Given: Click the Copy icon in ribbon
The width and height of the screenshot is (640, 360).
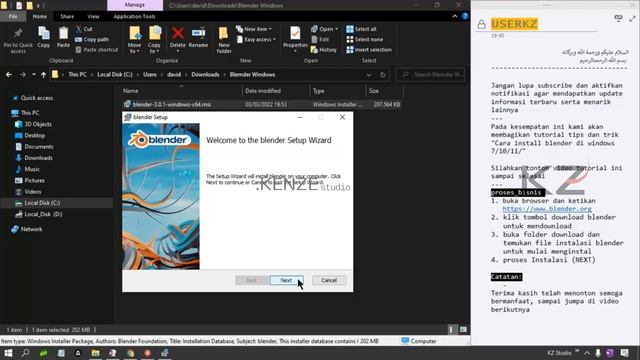Looking at the screenshot, I should [44, 38].
